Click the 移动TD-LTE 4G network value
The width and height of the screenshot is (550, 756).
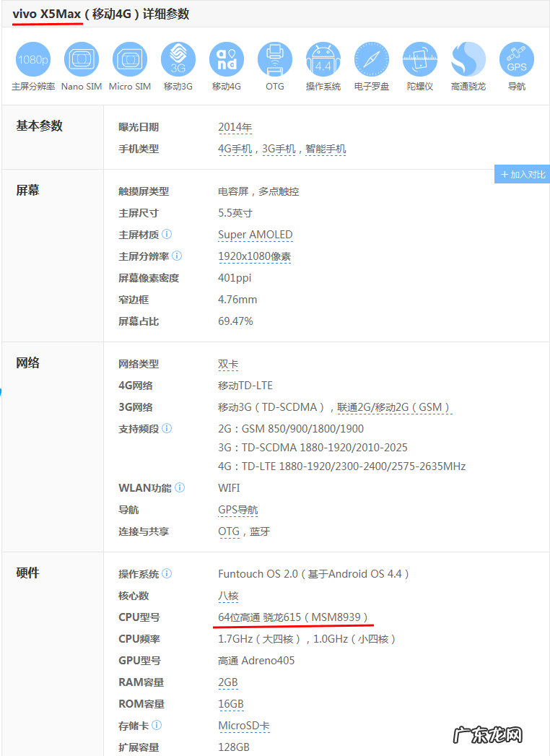(x=245, y=386)
